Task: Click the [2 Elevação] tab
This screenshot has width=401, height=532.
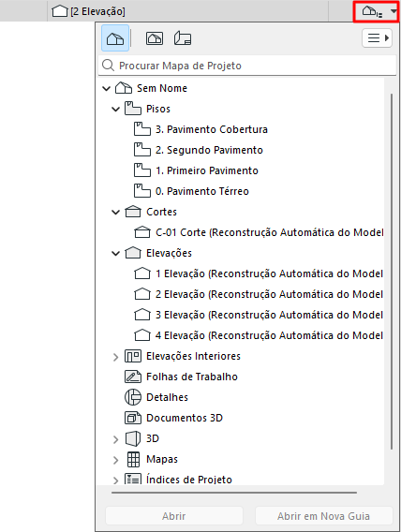Action: click(89, 11)
